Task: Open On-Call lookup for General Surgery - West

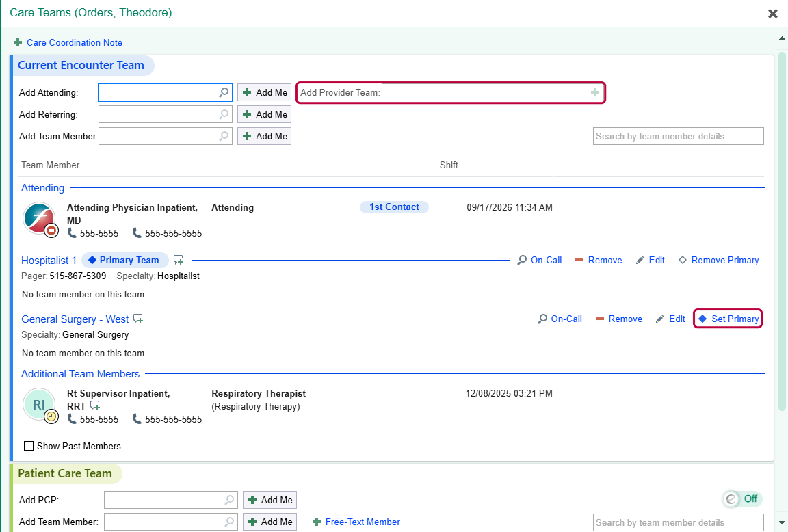Action: tap(560, 319)
